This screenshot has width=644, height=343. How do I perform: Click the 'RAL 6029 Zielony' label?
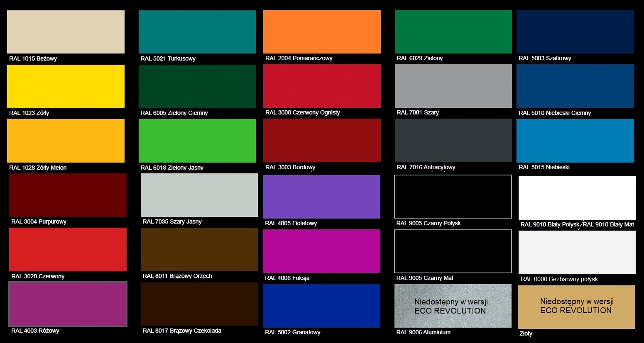(420, 58)
